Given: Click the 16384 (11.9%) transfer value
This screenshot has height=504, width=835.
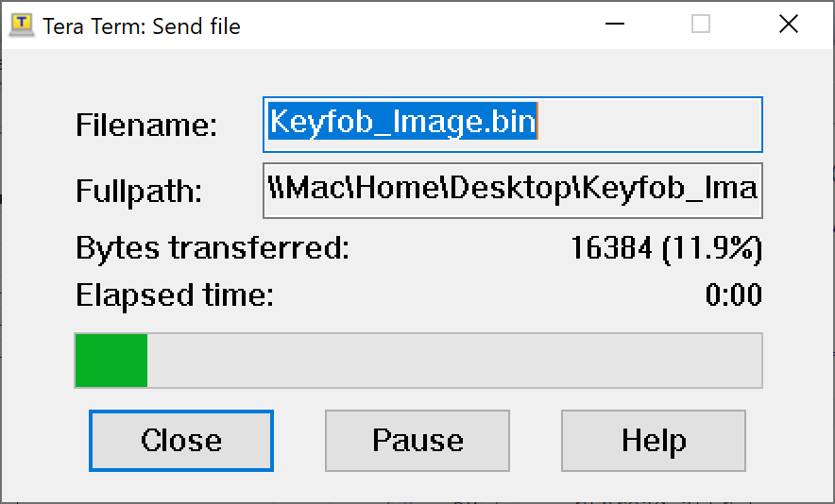Looking at the screenshot, I should pos(666,249).
